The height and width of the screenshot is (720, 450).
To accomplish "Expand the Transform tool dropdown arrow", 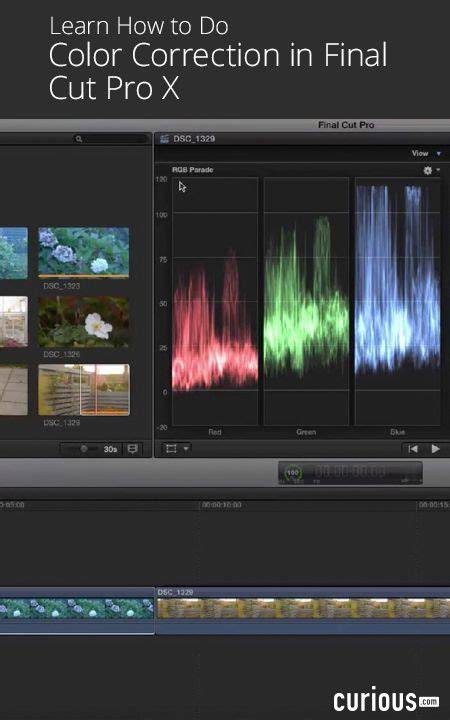I will pos(186,449).
